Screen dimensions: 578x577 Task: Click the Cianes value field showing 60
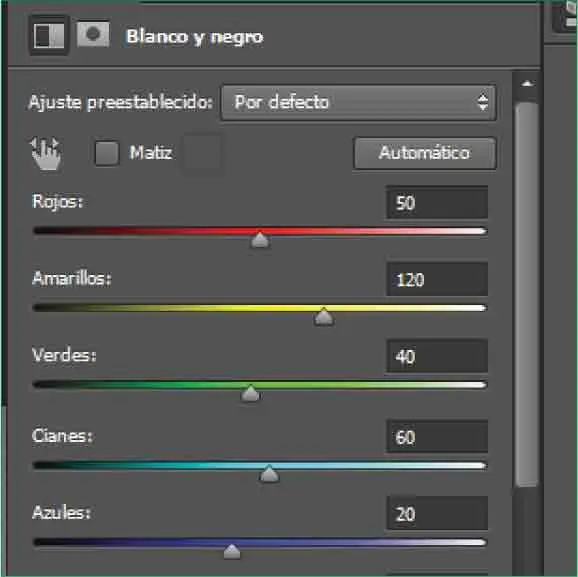[437, 437]
